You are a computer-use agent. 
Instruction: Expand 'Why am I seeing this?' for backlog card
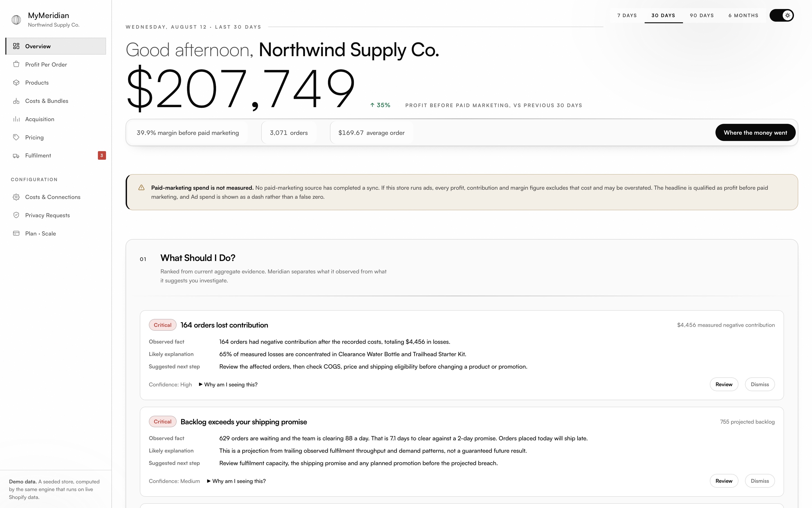(236, 481)
